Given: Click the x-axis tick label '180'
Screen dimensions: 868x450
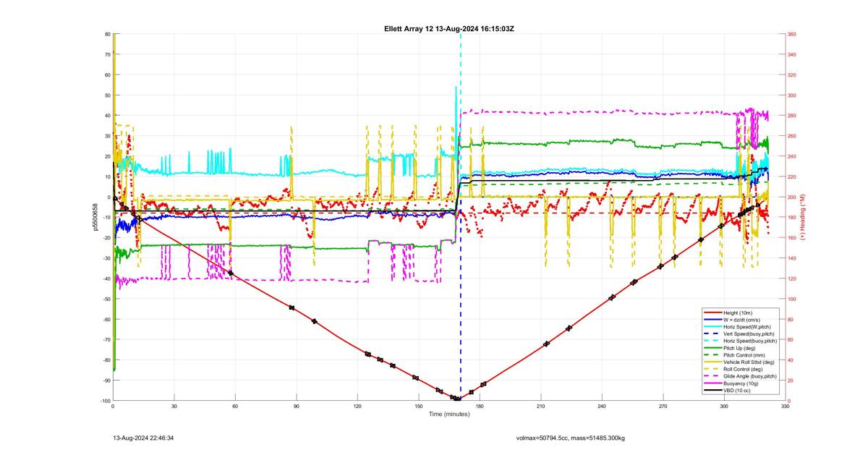Looking at the screenshot, I should click(x=480, y=407).
